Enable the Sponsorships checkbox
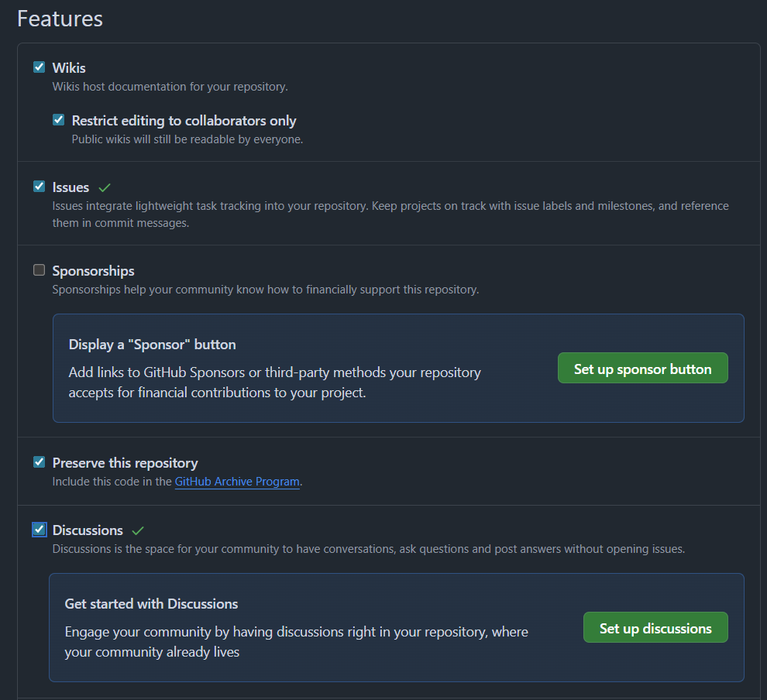 coord(40,269)
